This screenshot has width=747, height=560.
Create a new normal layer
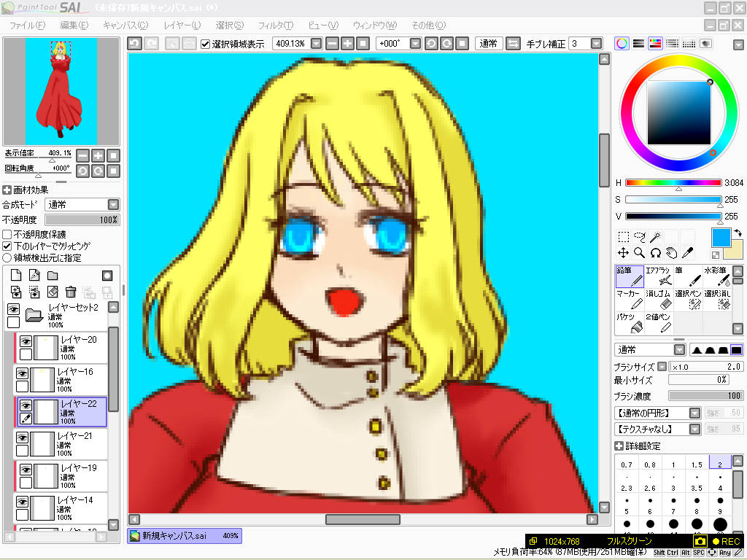[16, 275]
